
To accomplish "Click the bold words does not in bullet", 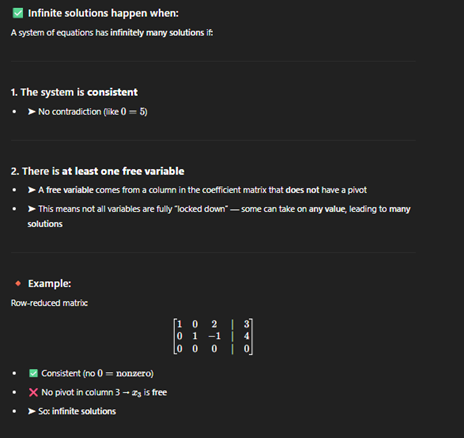I will pyautogui.click(x=302, y=190).
